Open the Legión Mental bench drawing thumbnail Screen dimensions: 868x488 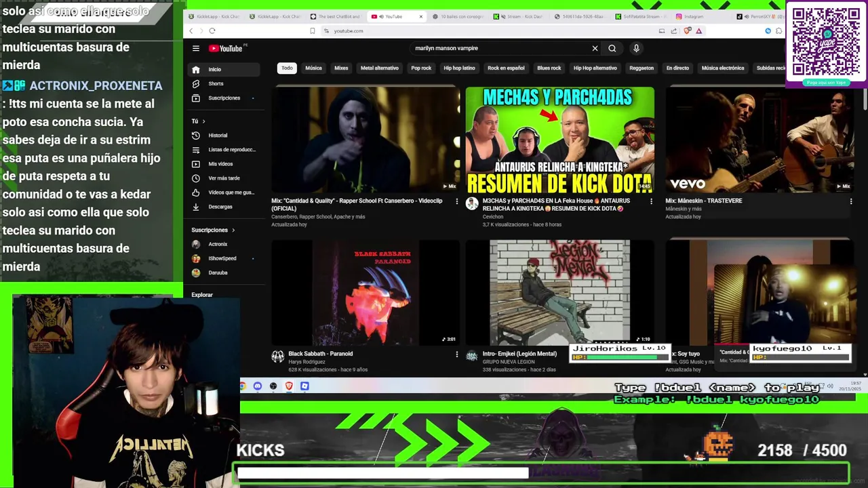pyautogui.click(x=560, y=292)
